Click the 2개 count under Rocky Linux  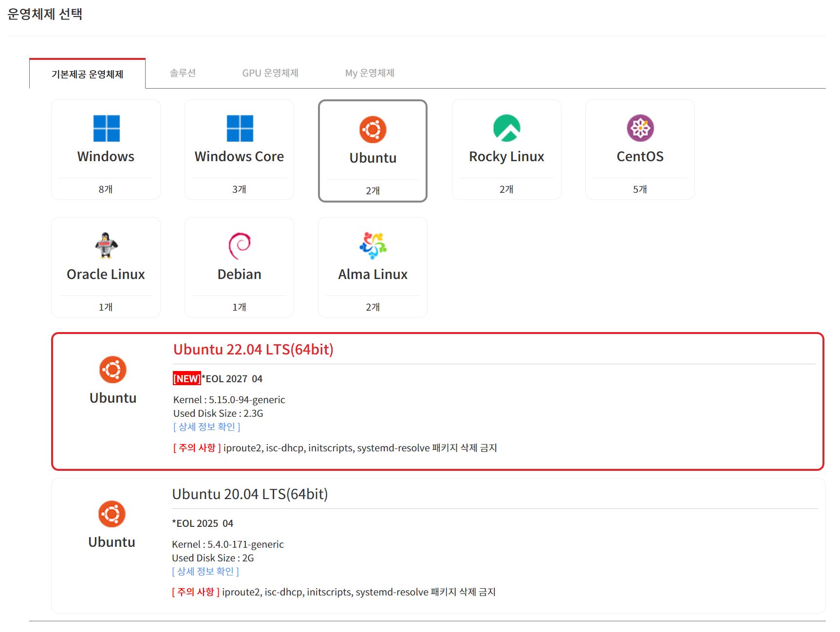point(506,189)
